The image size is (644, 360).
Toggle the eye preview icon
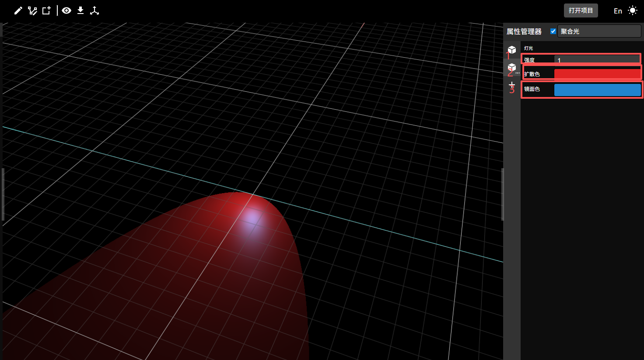pyautogui.click(x=66, y=10)
